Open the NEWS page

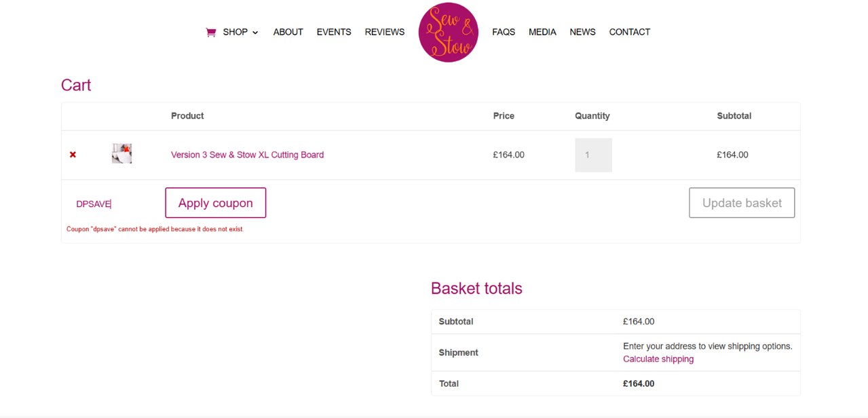[582, 32]
